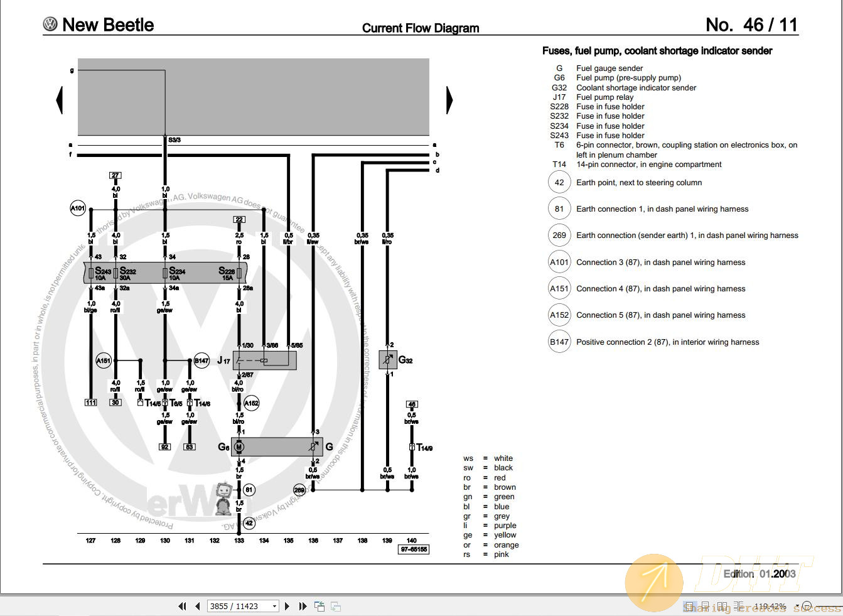The image size is (843, 616).
Task: Click the 'ws = white' colour code entry
Action: pos(488,458)
